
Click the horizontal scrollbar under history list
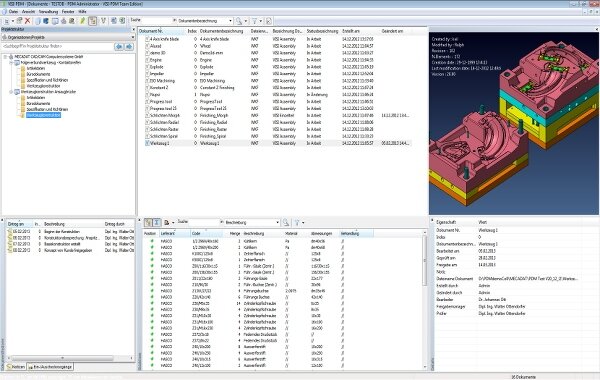(71, 359)
